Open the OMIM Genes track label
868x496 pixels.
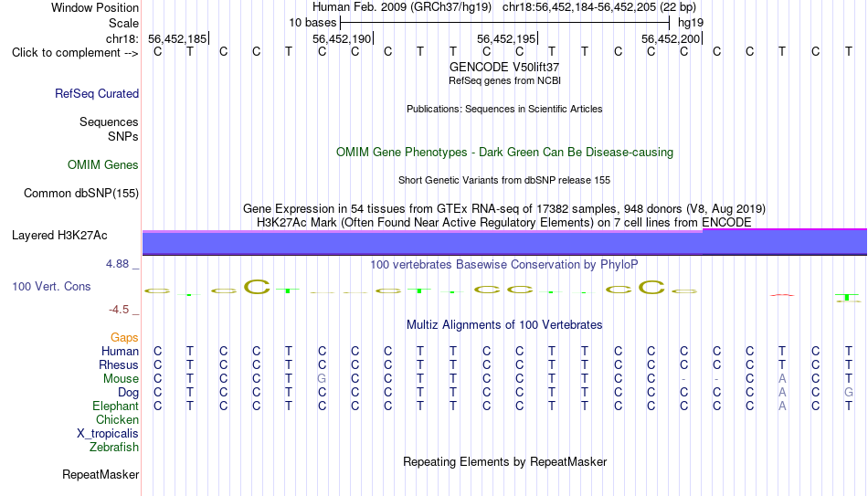[103, 165]
